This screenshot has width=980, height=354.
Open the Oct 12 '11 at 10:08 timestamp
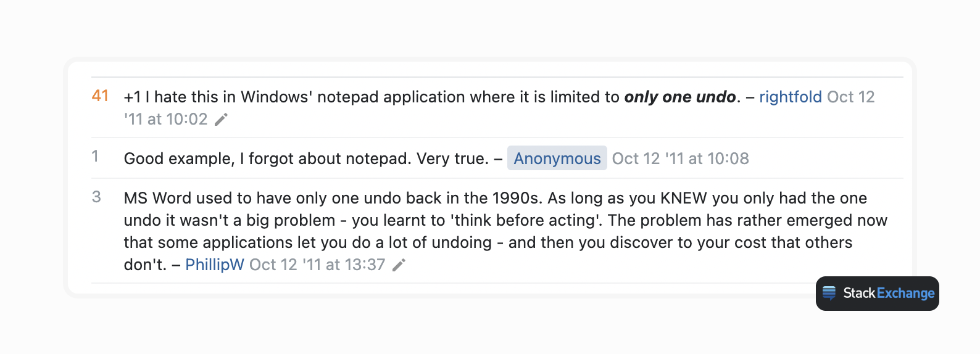pos(680,158)
